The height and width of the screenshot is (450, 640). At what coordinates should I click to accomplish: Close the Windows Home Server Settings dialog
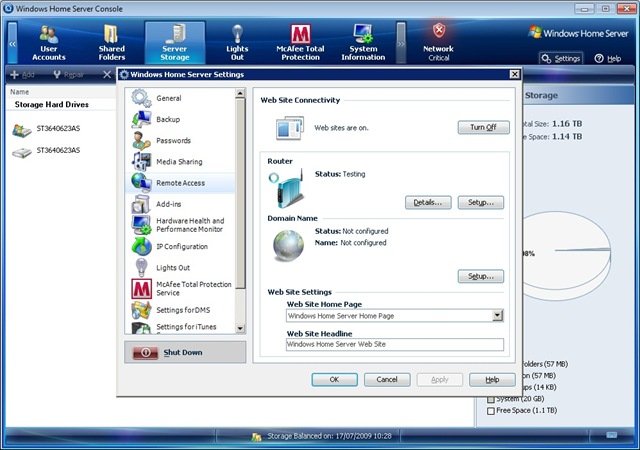(x=515, y=74)
